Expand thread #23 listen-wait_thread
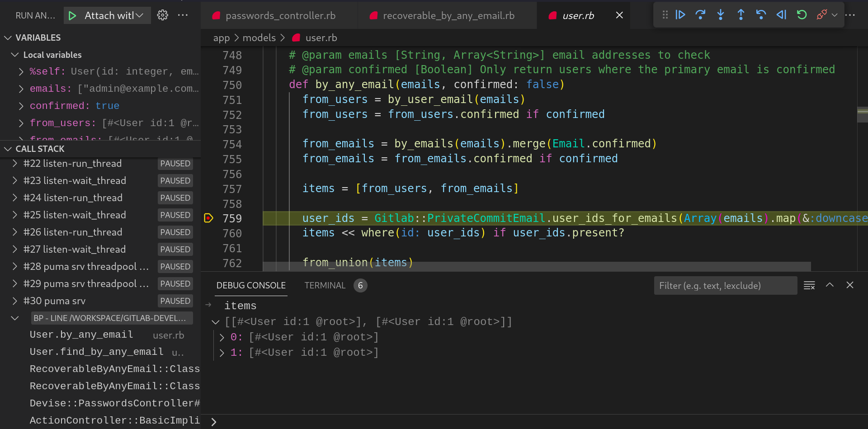This screenshot has height=429, width=868. point(15,180)
